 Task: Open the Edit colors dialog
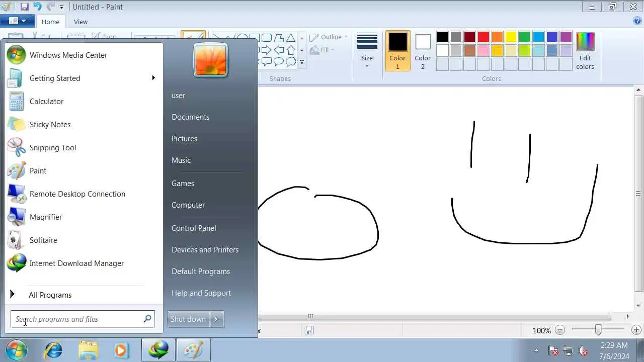click(585, 51)
